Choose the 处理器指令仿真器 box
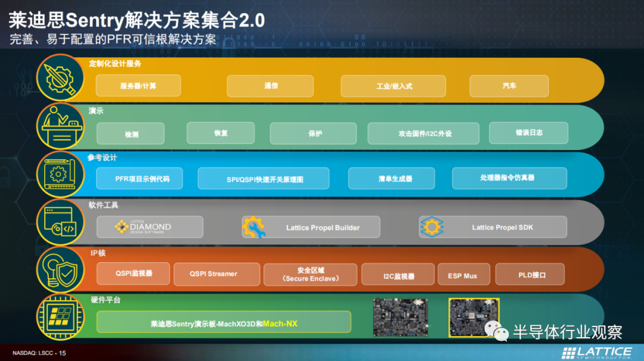This screenshot has height=361, width=644. click(x=510, y=178)
